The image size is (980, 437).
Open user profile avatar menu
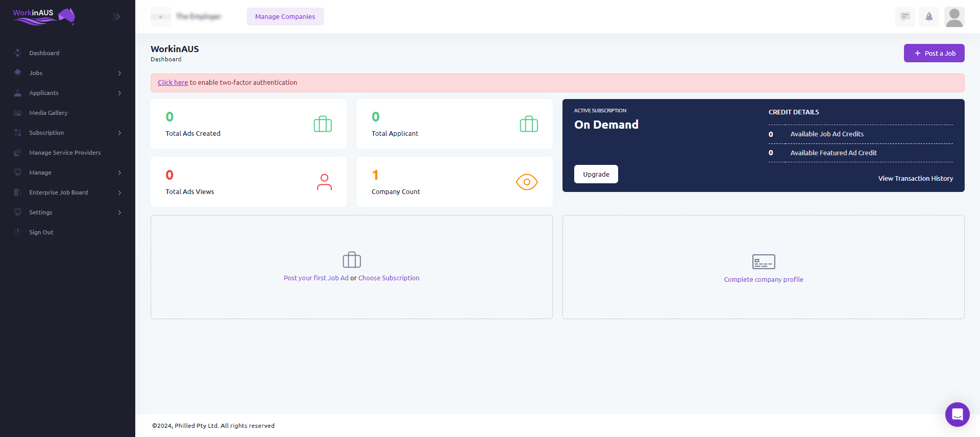954,16
